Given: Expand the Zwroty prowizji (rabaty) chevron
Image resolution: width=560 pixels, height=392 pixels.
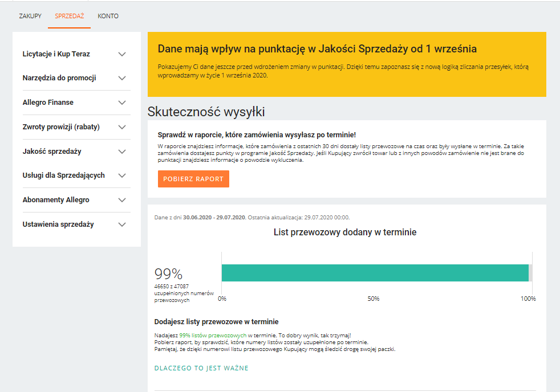Looking at the screenshot, I should pos(122,127).
